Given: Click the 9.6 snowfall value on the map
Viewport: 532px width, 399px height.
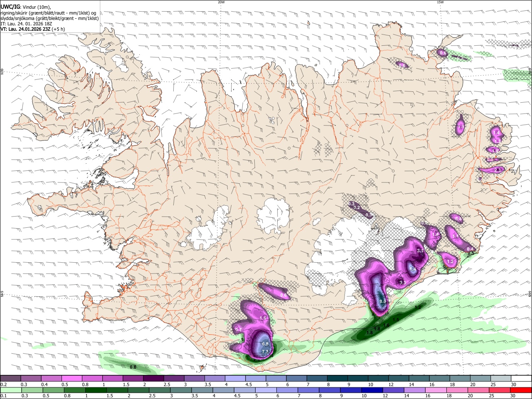Looking at the screenshot, I should (x=383, y=301).
